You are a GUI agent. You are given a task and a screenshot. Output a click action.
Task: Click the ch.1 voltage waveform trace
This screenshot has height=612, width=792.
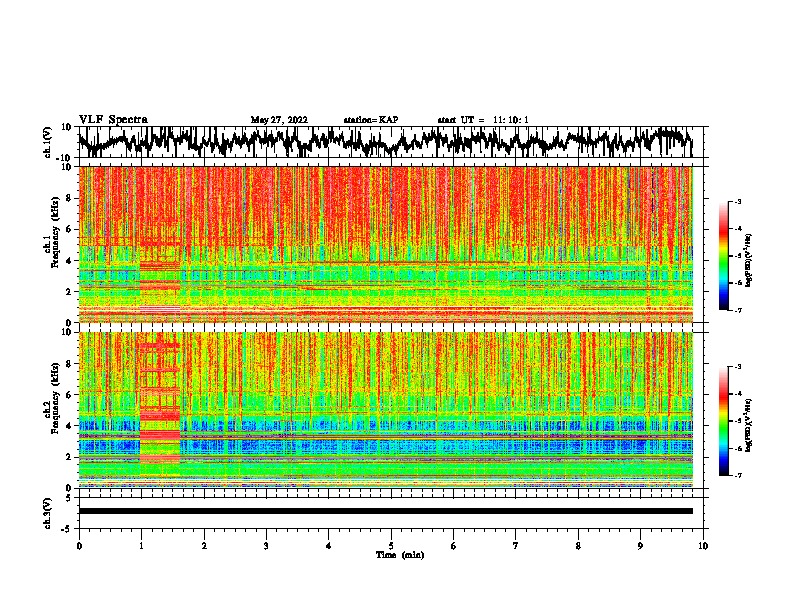click(385, 142)
